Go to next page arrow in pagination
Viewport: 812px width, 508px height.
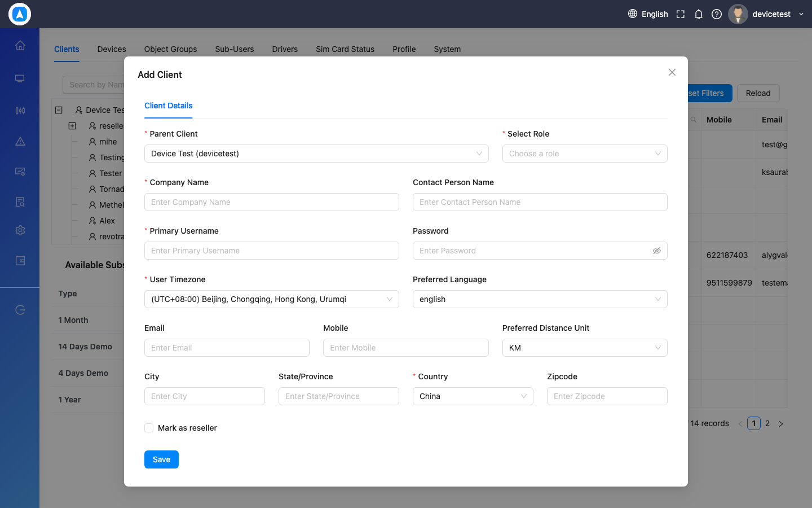pyautogui.click(x=781, y=423)
